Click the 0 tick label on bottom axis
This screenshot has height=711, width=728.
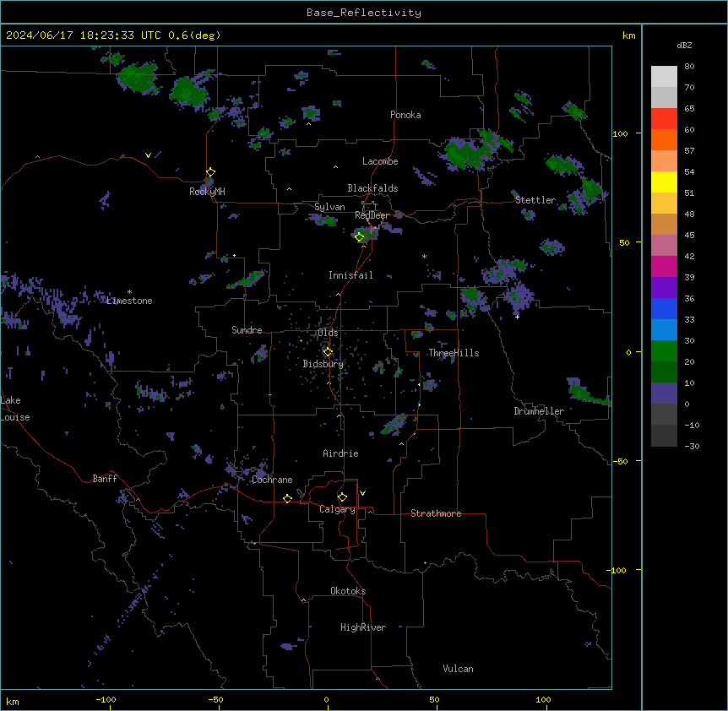326,699
